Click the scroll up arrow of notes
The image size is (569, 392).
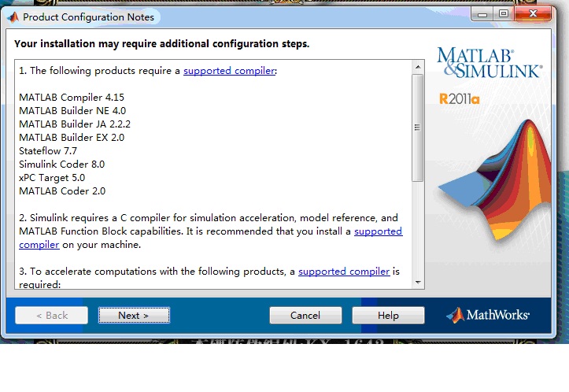click(418, 67)
